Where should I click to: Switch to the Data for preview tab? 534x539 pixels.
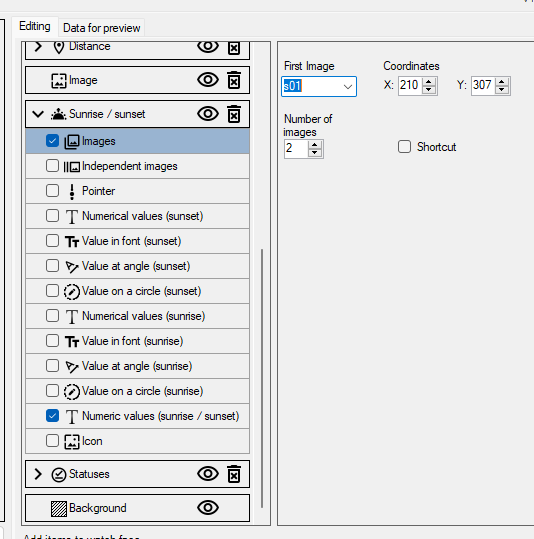[x=102, y=28]
